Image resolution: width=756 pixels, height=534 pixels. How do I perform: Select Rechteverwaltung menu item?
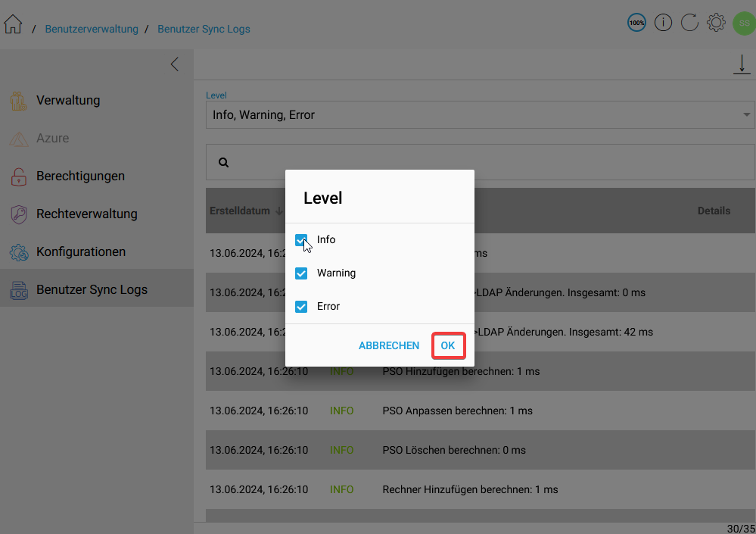[86, 214]
